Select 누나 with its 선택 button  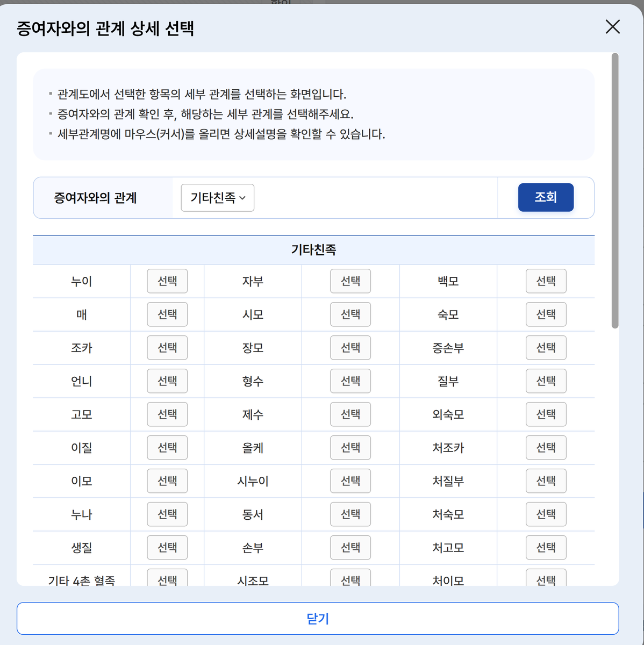coord(167,514)
